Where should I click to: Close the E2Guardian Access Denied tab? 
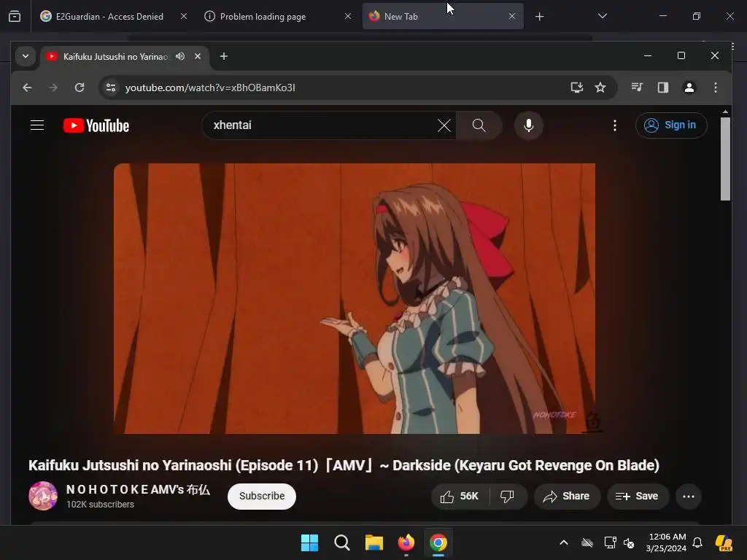pyautogui.click(x=184, y=16)
